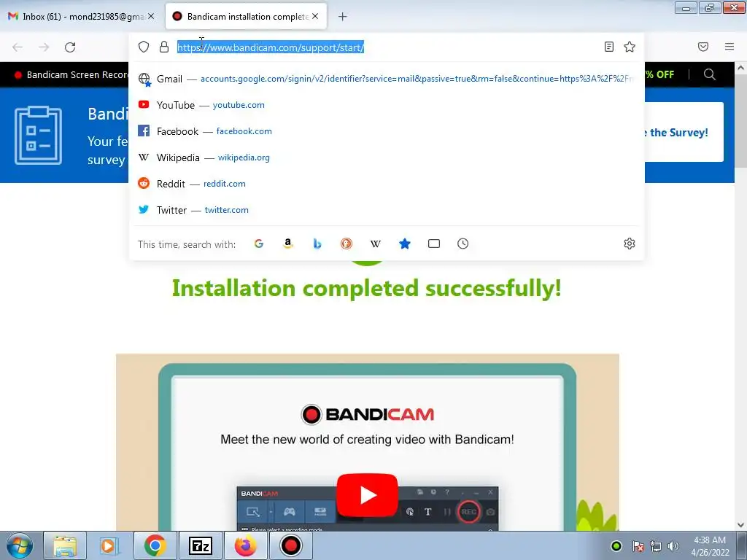Open Windows Explorer from taskbar
Viewport: 747px width, 560px height.
tap(65, 545)
